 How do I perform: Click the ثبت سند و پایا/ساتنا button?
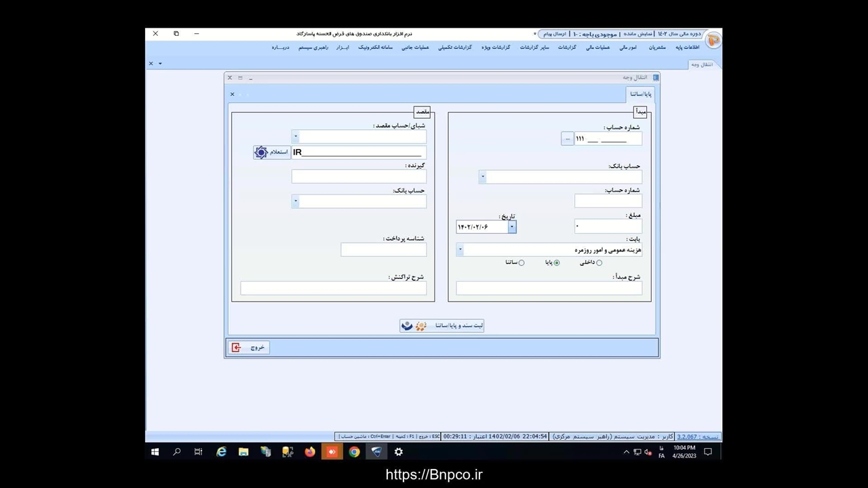pyautogui.click(x=441, y=326)
